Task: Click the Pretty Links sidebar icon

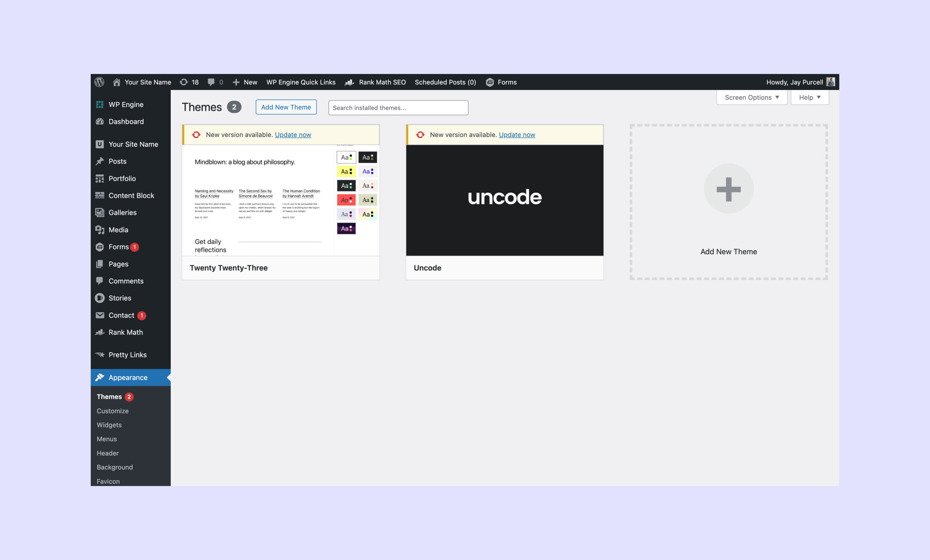Action: (x=100, y=354)
